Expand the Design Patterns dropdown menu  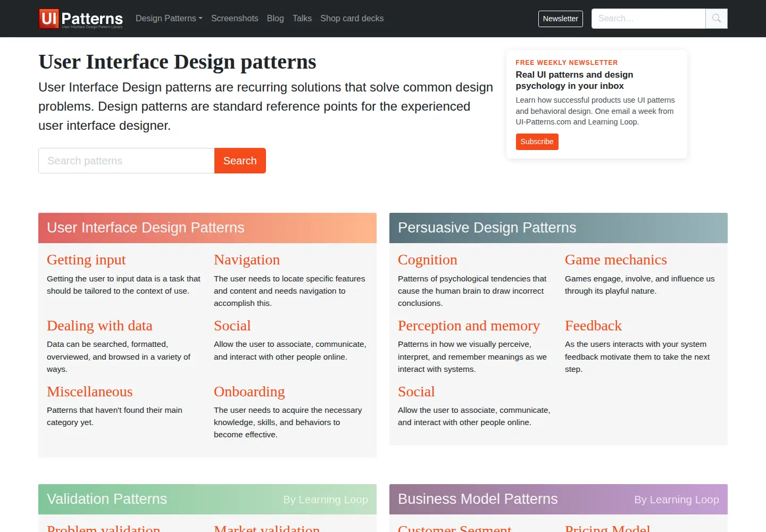click(169, 19)
